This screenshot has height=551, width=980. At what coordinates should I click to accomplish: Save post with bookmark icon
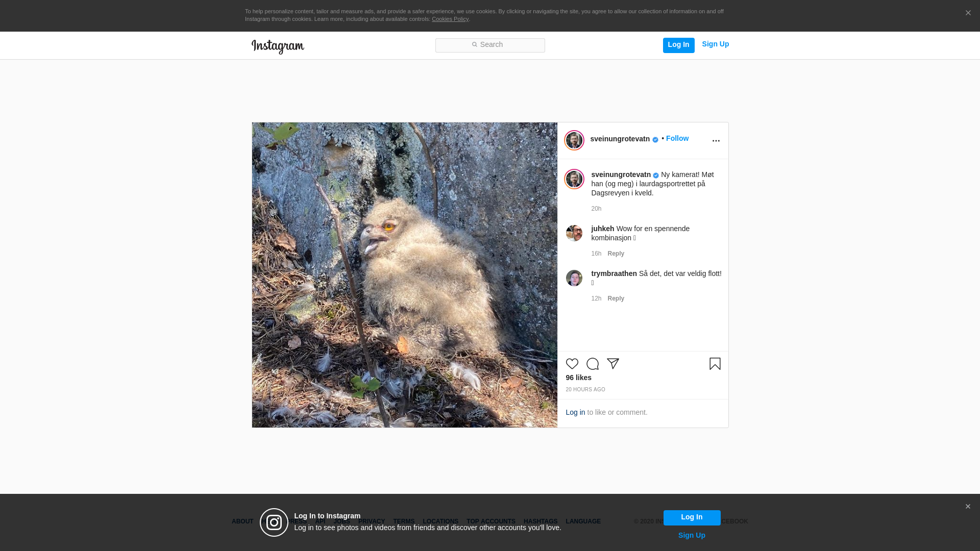click(715, 364)
